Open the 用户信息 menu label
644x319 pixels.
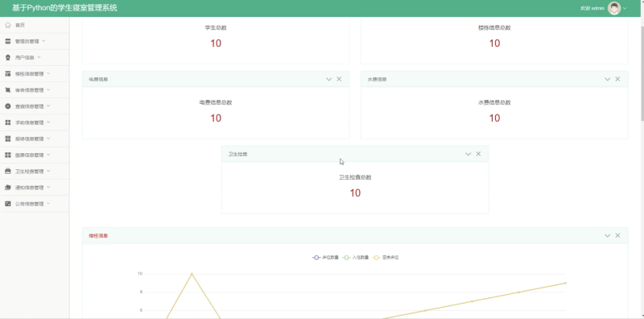25,57
